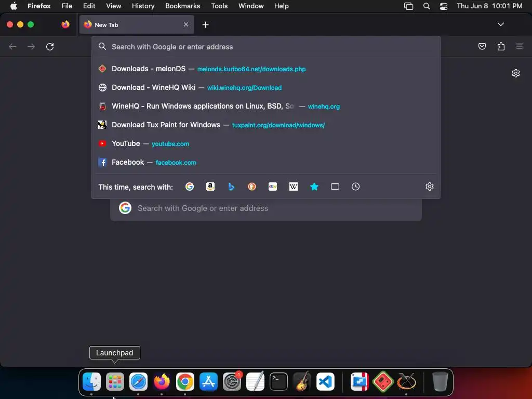
Task: Open the Window menu
Action: 251,6
